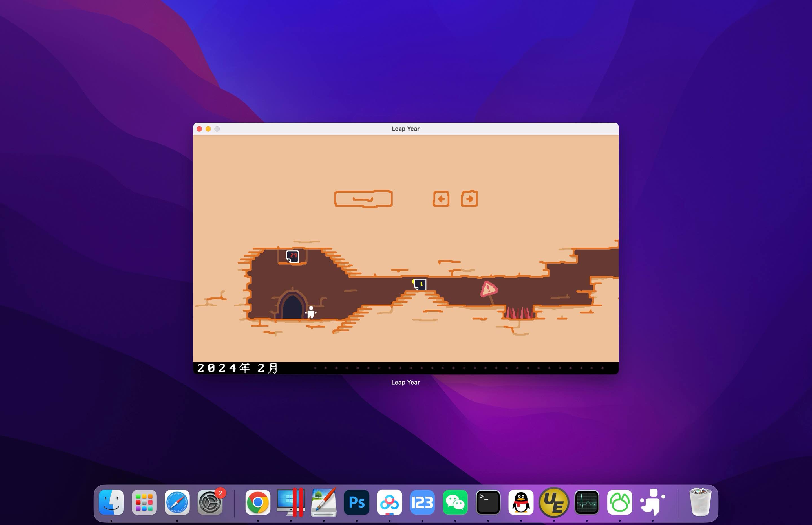The image size is (812, 525).
Task: Open Launchpad from the Dock
Action: (144, 502)
